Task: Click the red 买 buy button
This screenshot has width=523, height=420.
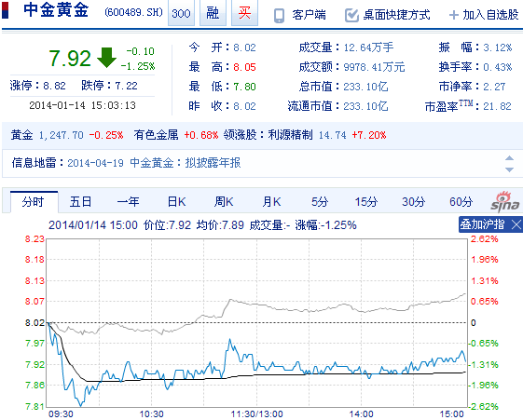Action: click(x=244, y=13)
